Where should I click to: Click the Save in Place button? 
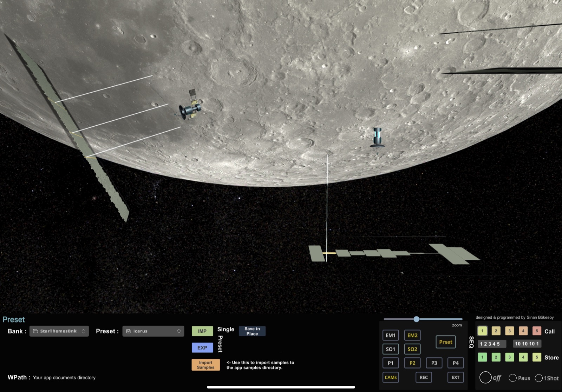[252, 331]
